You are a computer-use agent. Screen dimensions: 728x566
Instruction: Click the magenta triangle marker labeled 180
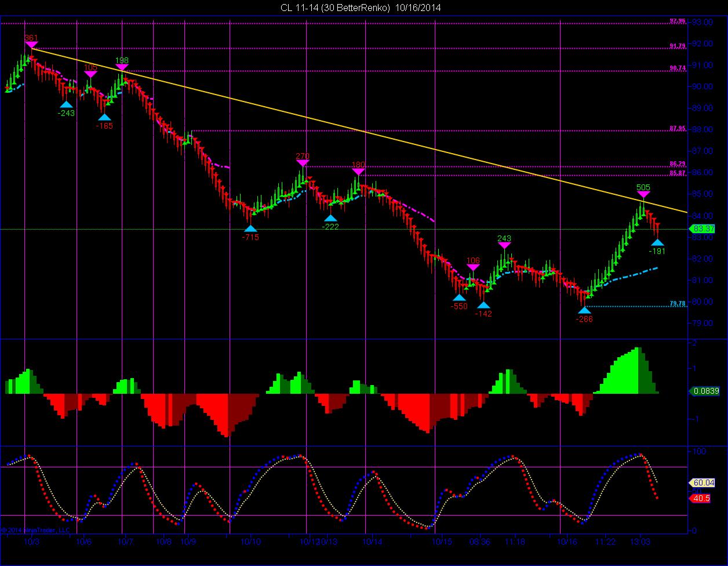[358, 172]
